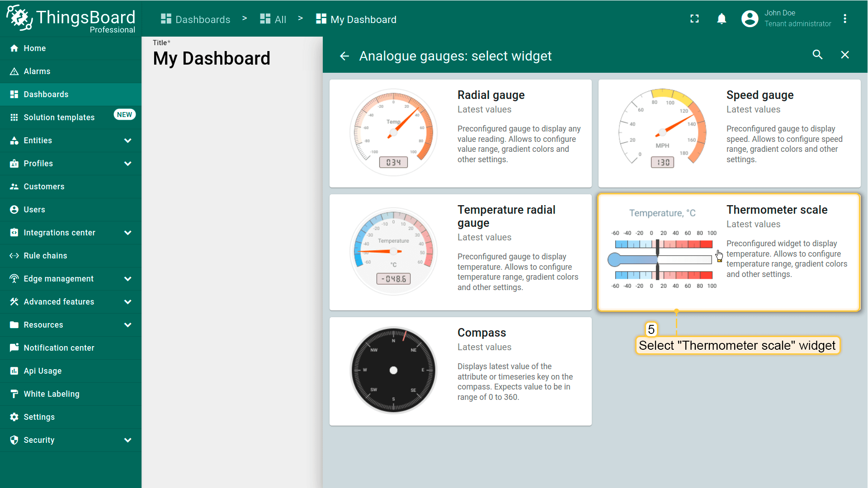Screen dimensions: 868x488
Task: Click the My Dashboard title field
Action: pos(212,59)
